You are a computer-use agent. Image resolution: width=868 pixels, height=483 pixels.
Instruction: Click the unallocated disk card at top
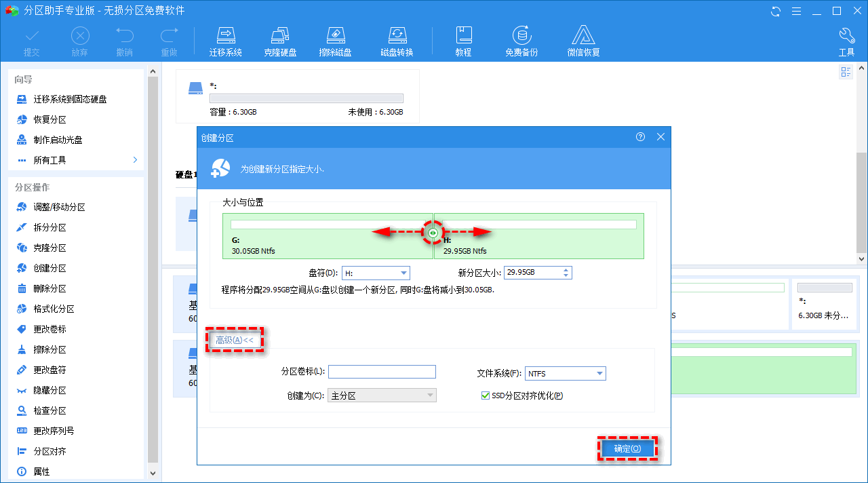point(298,96)
